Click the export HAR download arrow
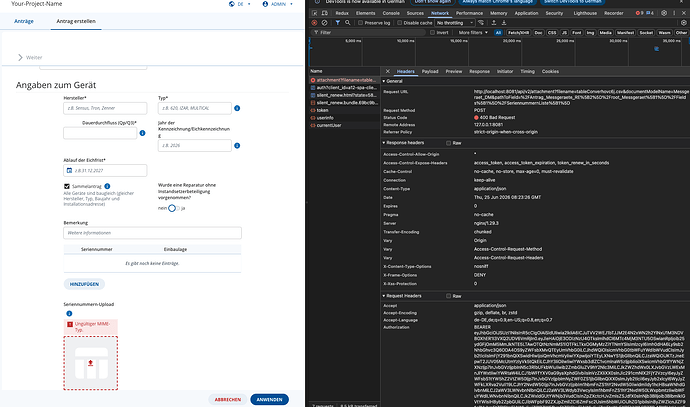690x407 pixels. tap(504, 23)
